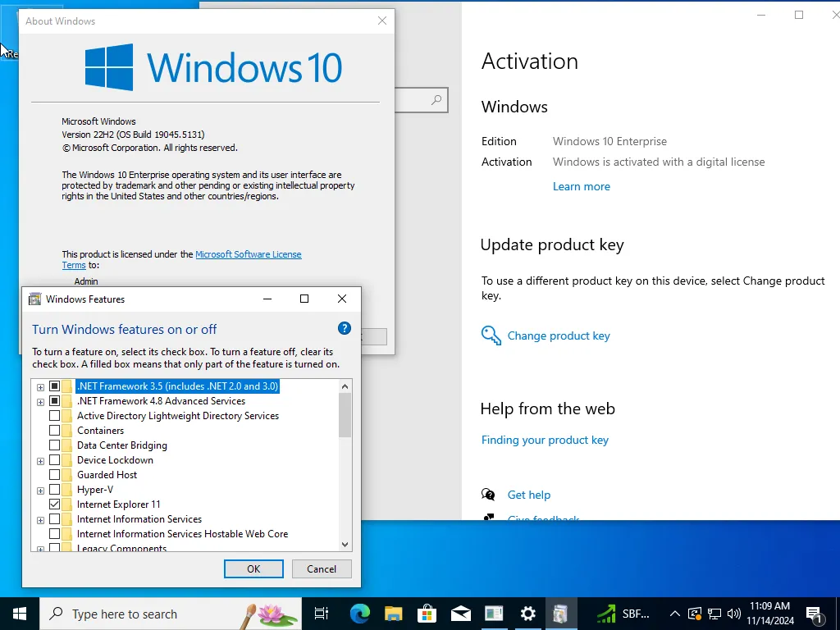Expand the Device Lockdown tree node
Screen dimensions: 840x630
(40, 460)
